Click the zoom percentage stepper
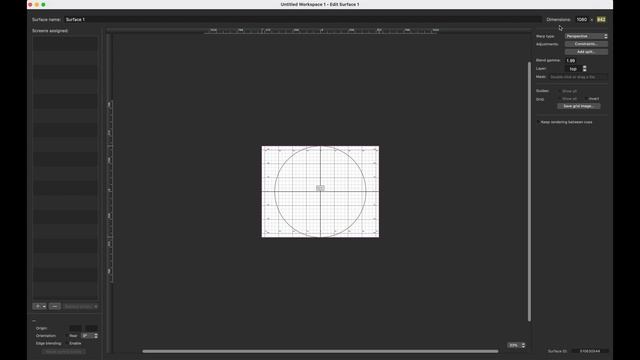The width and height of the screenshot is (640, 360). click(x=523, y=345)
